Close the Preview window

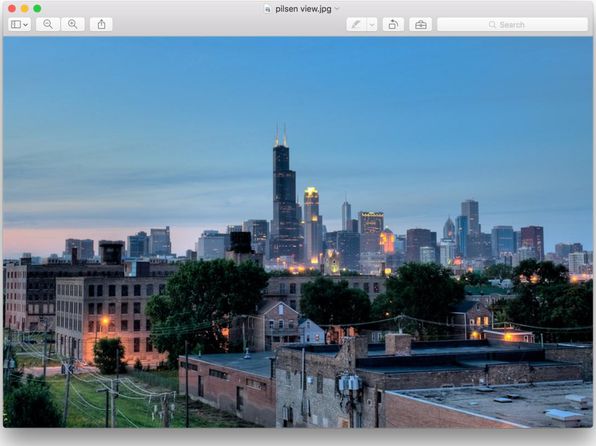tap(12, 8)
